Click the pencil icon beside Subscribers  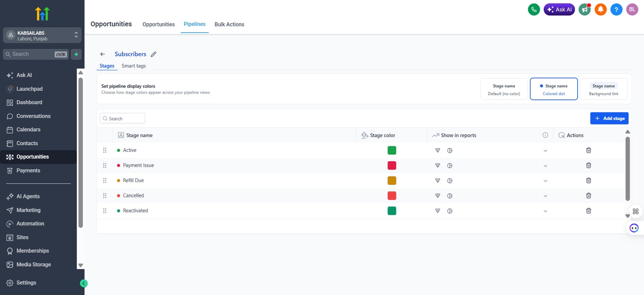tap(153, 54)
